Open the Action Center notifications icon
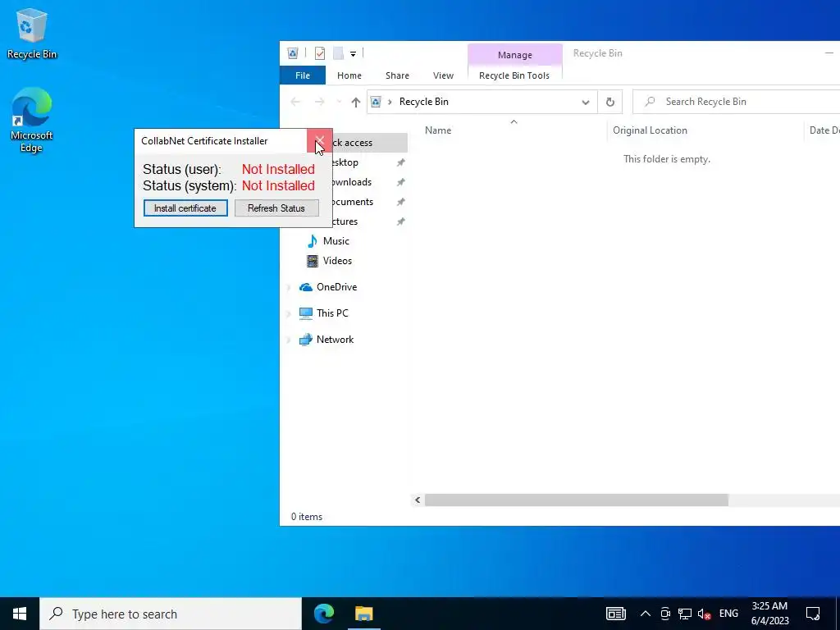The width and height of the screenshot is (840, 630). coord(813,614)
